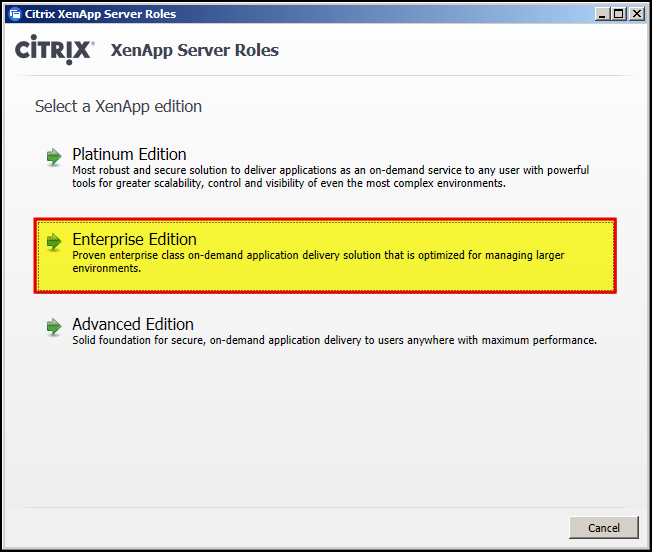Click the Select a XenApp edition heading

click(118, 106)
